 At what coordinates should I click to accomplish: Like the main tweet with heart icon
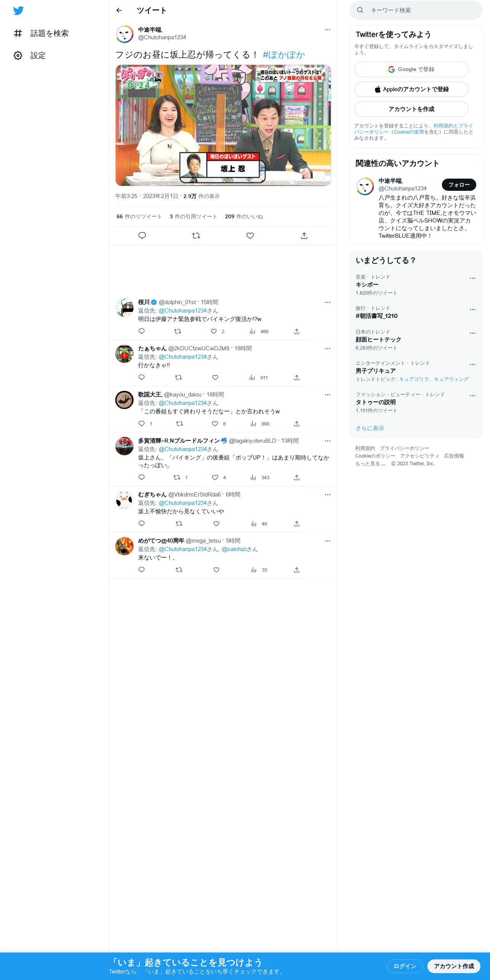[x=250, y=235]
